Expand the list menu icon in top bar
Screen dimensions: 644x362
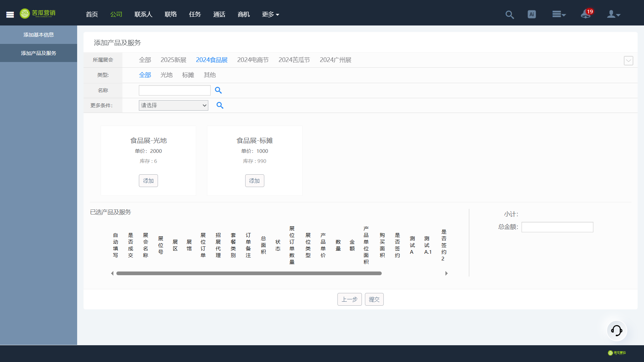[x=559, y=14]
